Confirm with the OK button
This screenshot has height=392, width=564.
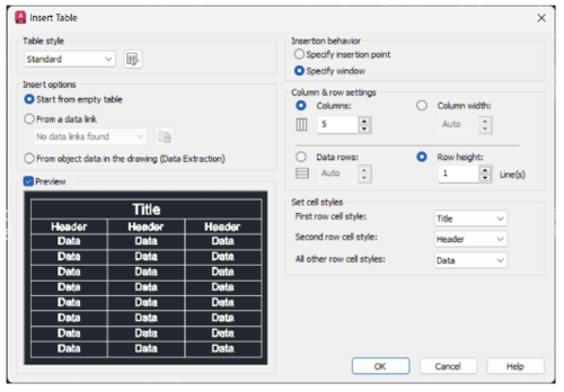click(381, 366)
